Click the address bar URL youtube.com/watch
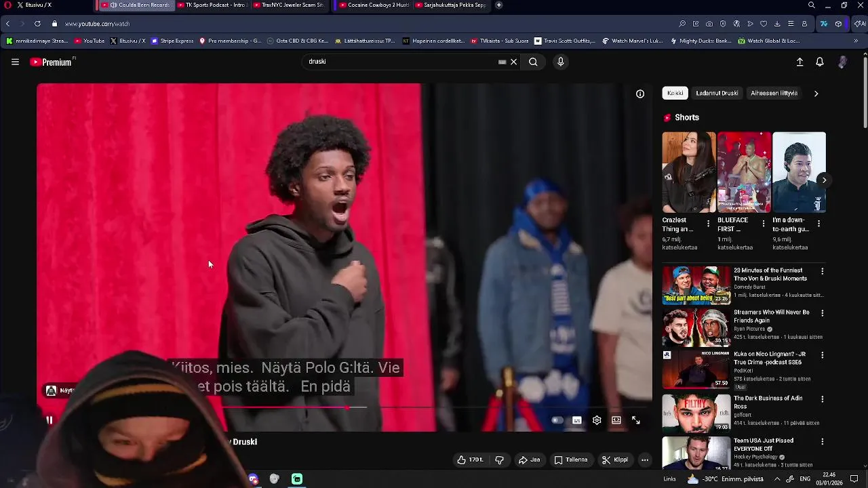868x488 pixels. [x=97, y=24]
